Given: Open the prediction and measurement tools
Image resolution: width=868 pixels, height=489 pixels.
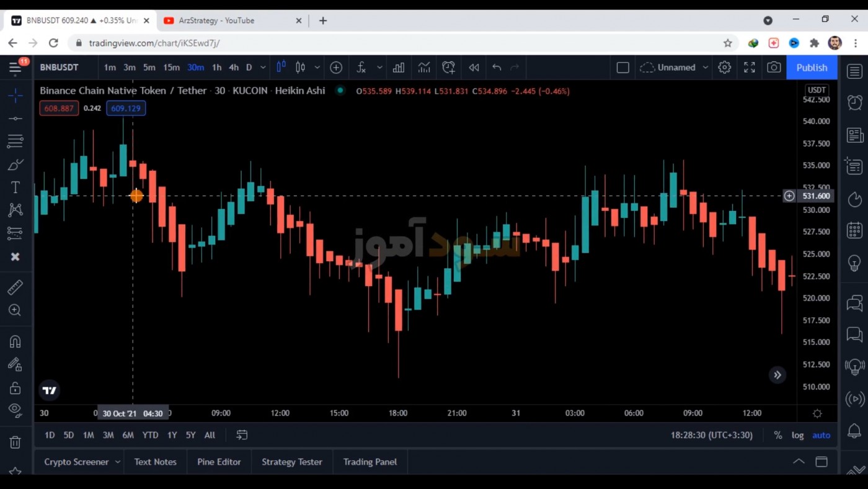Looking at the screenshot, I should (15, 233).
